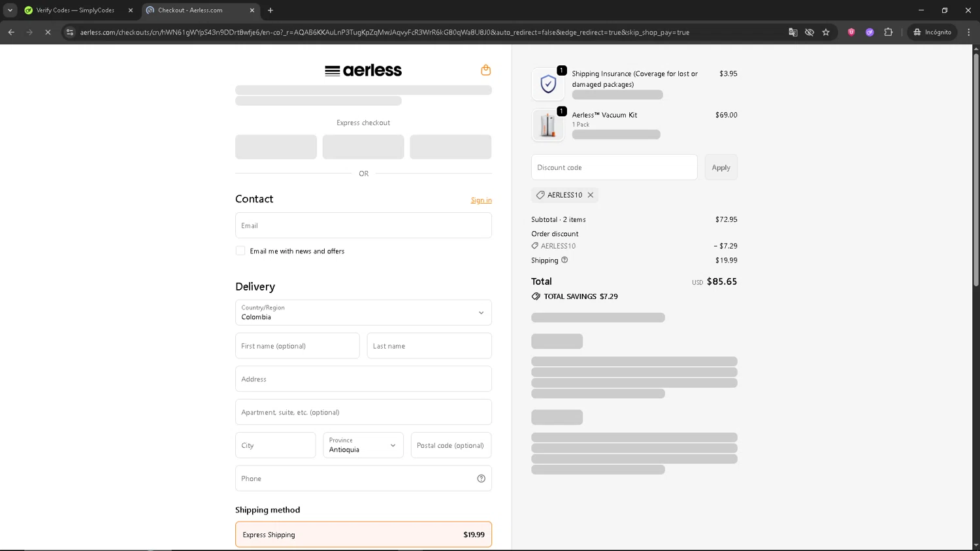Screen dimensions: 980x551
Task: Click the Shipping Insurance shield thumbnail
Action: click(x=548, y=84)
